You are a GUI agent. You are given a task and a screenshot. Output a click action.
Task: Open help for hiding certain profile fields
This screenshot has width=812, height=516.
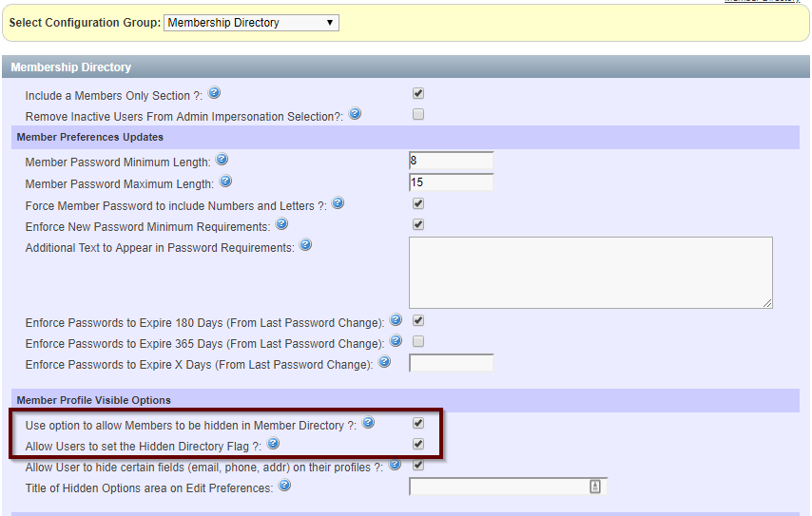[395, 465]
